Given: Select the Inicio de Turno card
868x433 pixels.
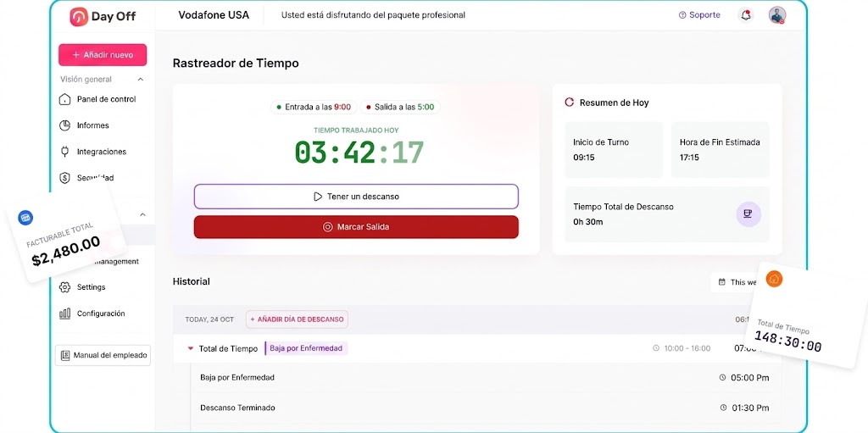Looking at the screenshot, I should click(x=614, y=149).
